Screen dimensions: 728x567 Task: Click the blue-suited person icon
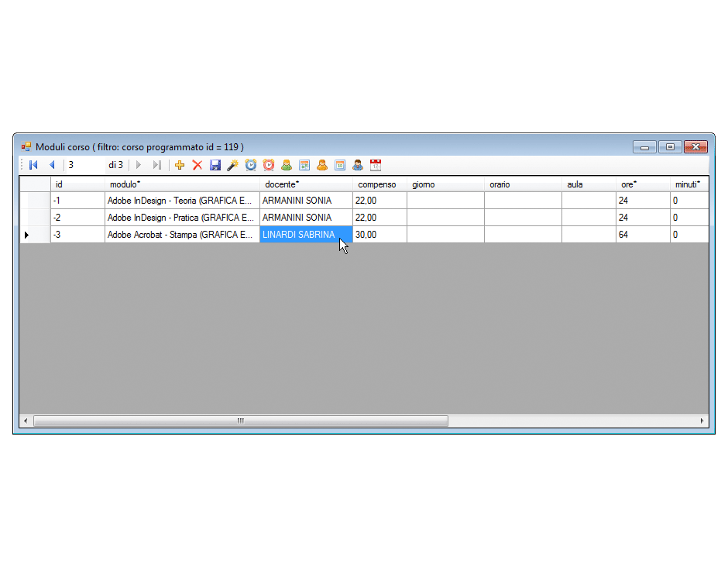point(358,165)
